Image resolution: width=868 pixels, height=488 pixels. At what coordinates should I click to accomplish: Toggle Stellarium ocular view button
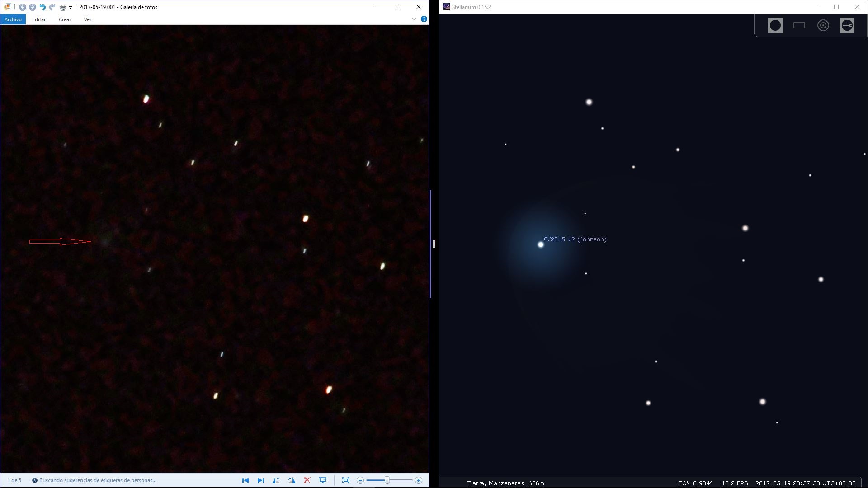pyautogui.click(x=775, y=25)
